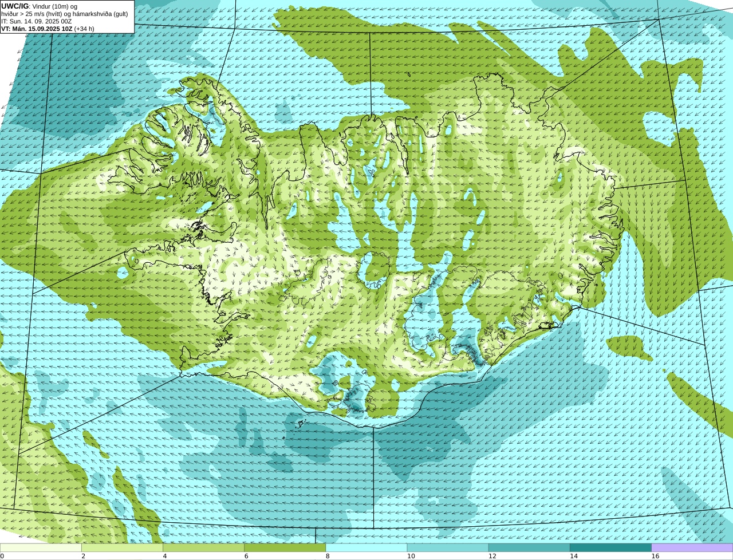Click the legend scale label '2'
The image size is (733, 560).
pyautogui.click(x=83, y=556)
